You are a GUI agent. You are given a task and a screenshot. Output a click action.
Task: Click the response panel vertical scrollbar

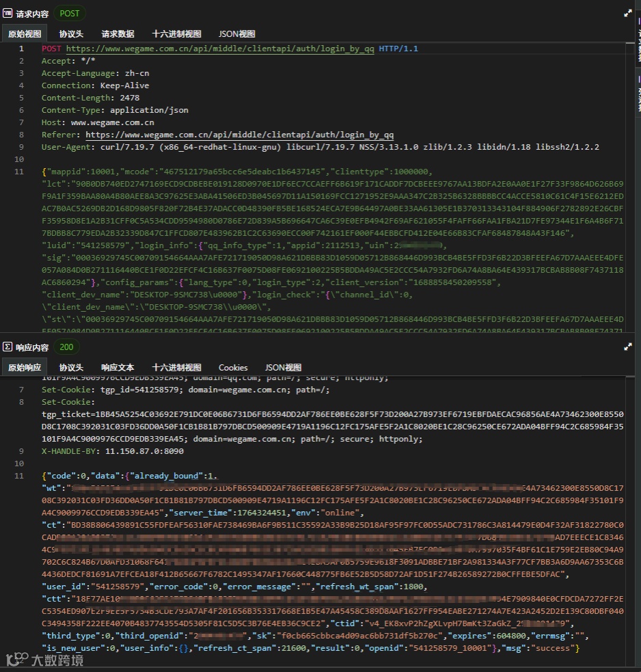tap(629, 521)
